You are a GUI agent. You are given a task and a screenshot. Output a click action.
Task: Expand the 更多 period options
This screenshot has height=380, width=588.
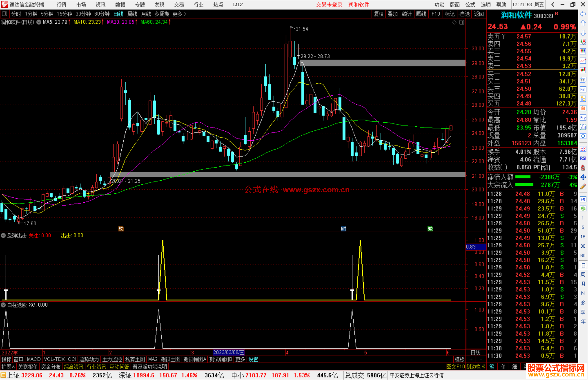pyautogui.click(x=179, y=14)
